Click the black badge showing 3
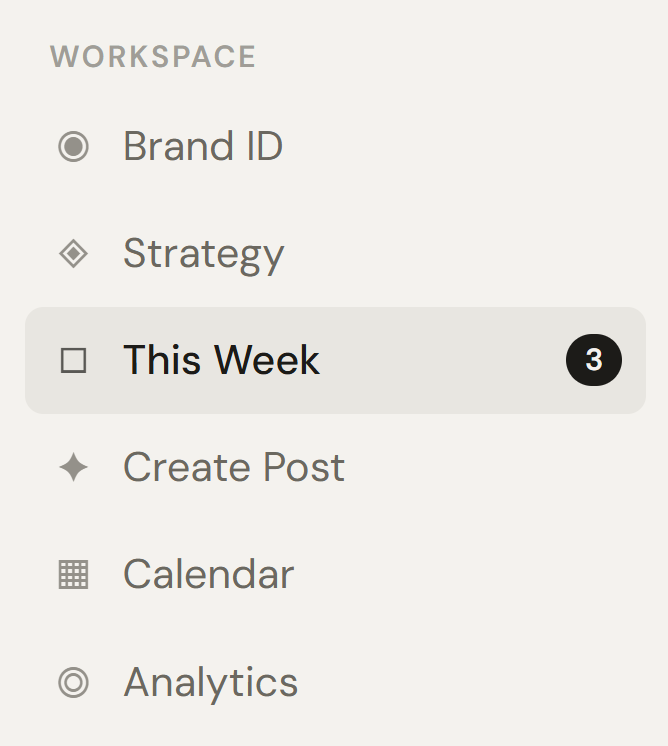 click(593, 360)
